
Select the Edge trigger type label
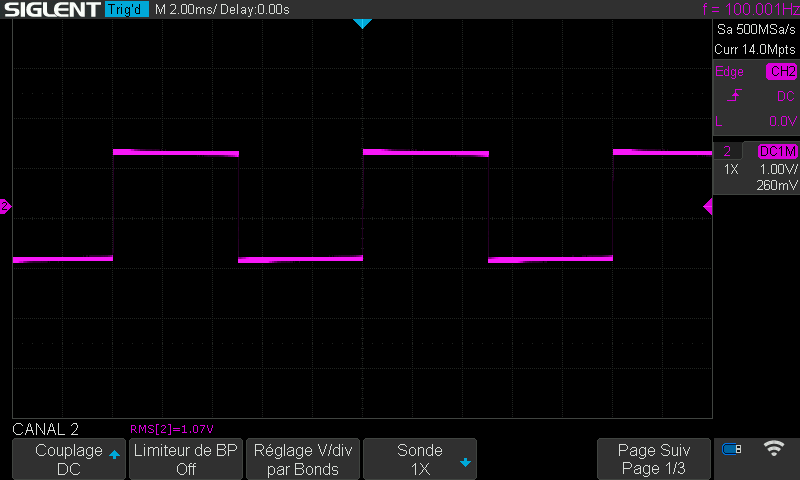(729, 72)
